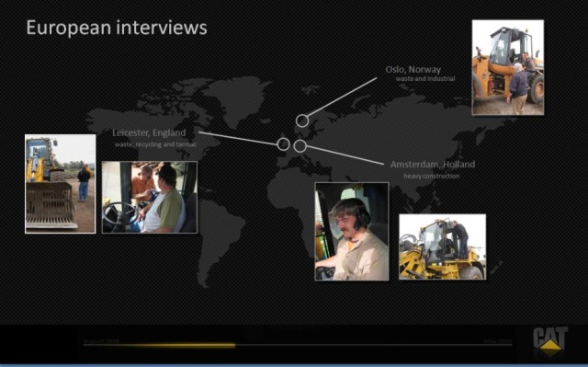Viewport: 588px width, 367px height.
Task: Click the August 2008 timeline start label
Action: pos(101,341)
